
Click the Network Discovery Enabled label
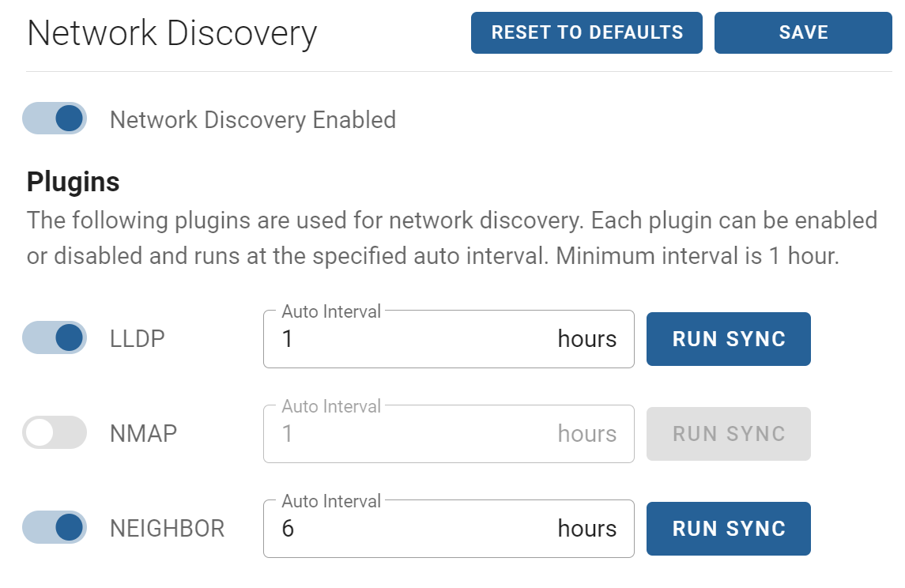(x=253, y=120)
